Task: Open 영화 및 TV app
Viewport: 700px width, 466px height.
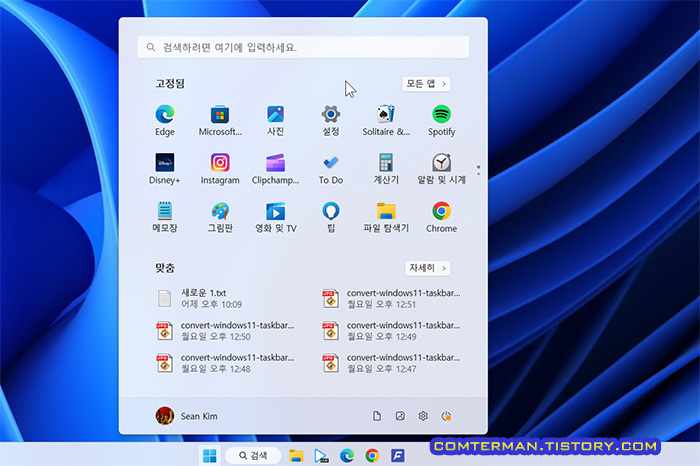Action: click(275, 217)
